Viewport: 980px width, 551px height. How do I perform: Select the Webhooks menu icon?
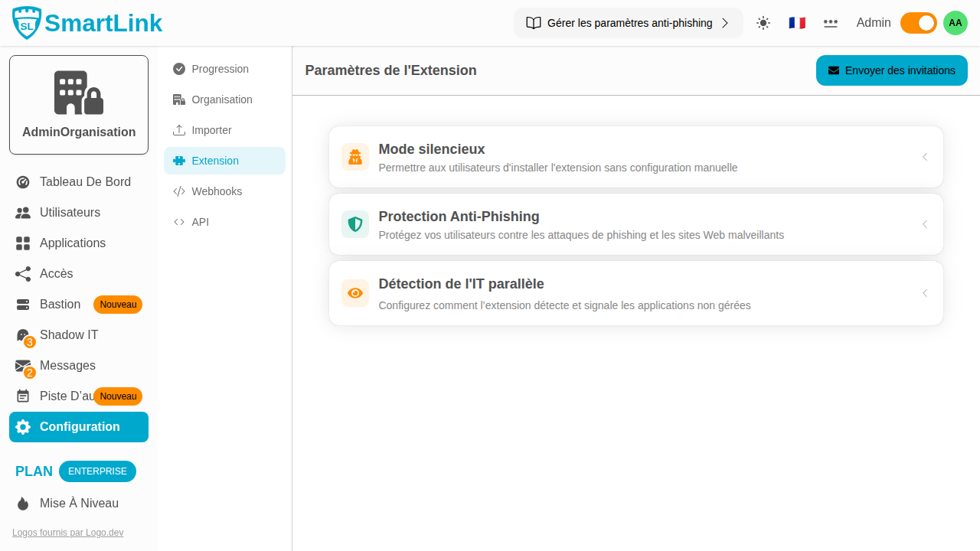pos(178,191)
